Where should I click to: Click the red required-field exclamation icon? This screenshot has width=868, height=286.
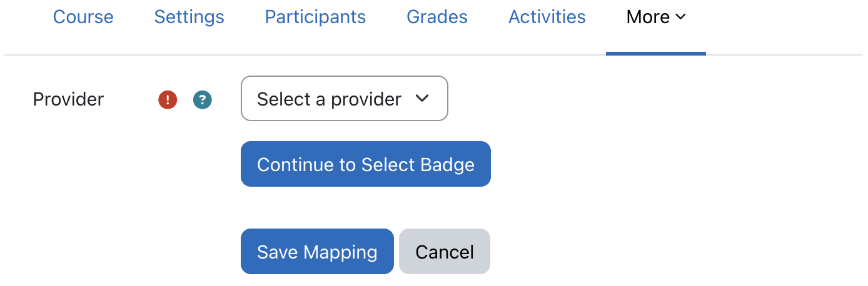(x=168, y=99)
